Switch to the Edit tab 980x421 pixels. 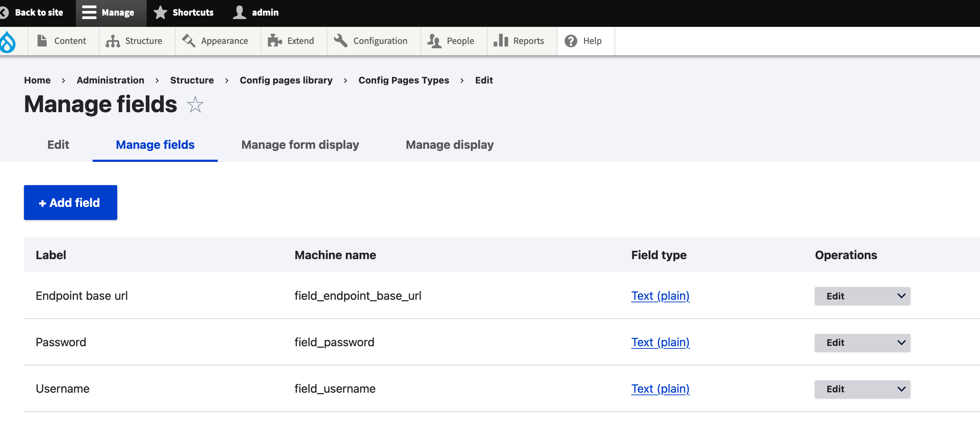[58, 145]
